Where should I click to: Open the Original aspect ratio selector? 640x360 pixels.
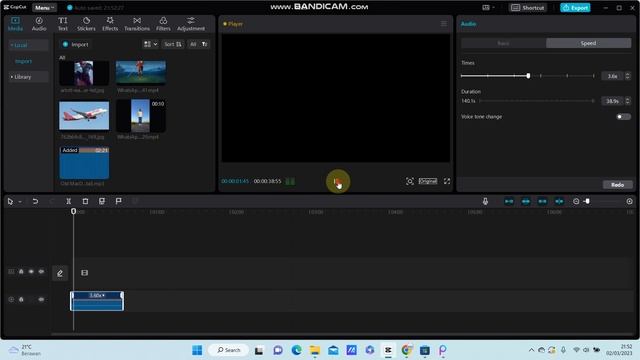point(428,181)
